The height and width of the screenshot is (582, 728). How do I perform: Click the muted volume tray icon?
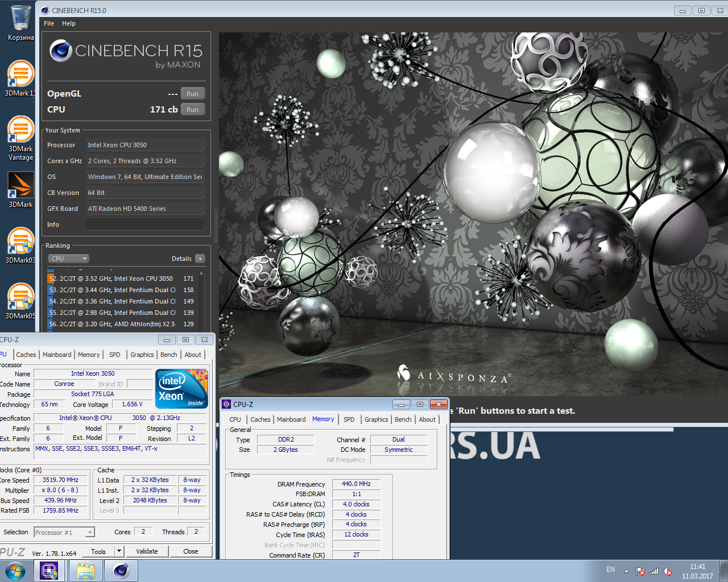(x=668, y=571)
